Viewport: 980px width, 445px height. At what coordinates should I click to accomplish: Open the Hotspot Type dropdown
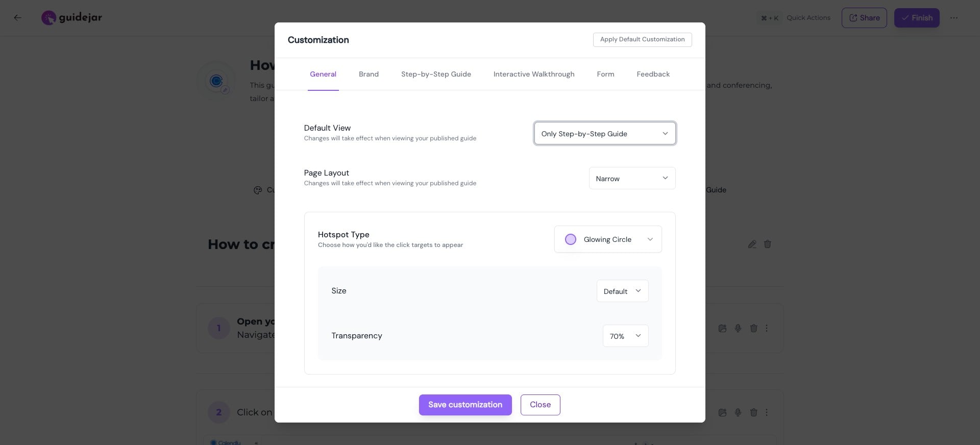click(x=607, y=239)
